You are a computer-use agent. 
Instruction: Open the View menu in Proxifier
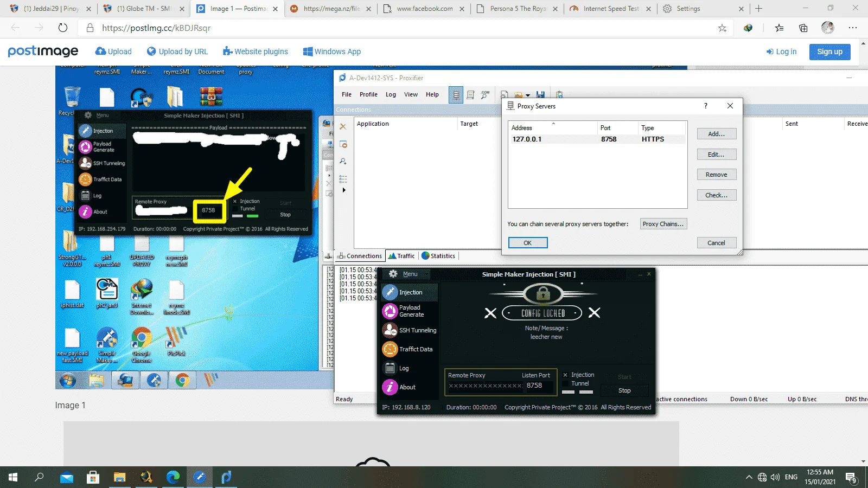(x=411, y=95)
